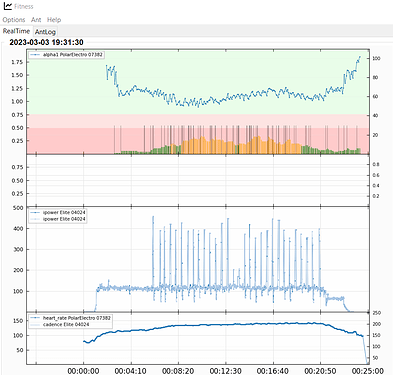
Task: Click the alpha1 PolarElectro 07382 legend entry
Action: point(67,54)
